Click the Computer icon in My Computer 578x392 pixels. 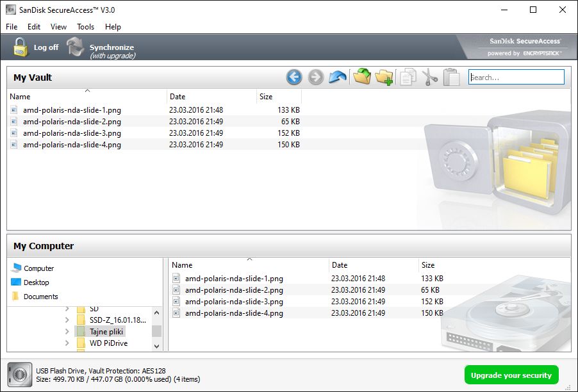pos(16,268)
